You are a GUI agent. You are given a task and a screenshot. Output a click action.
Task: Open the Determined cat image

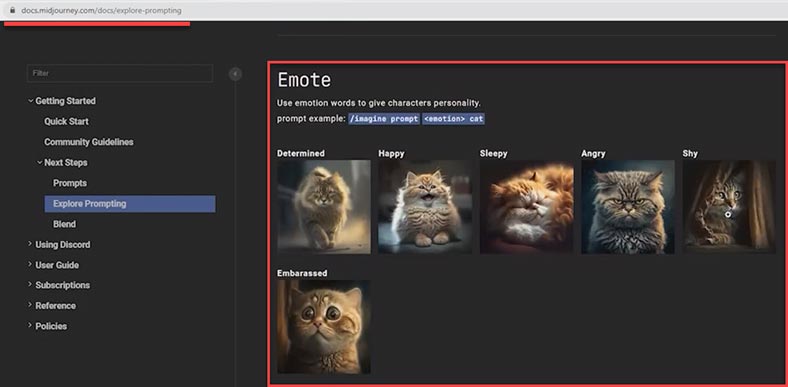(324, 207)
